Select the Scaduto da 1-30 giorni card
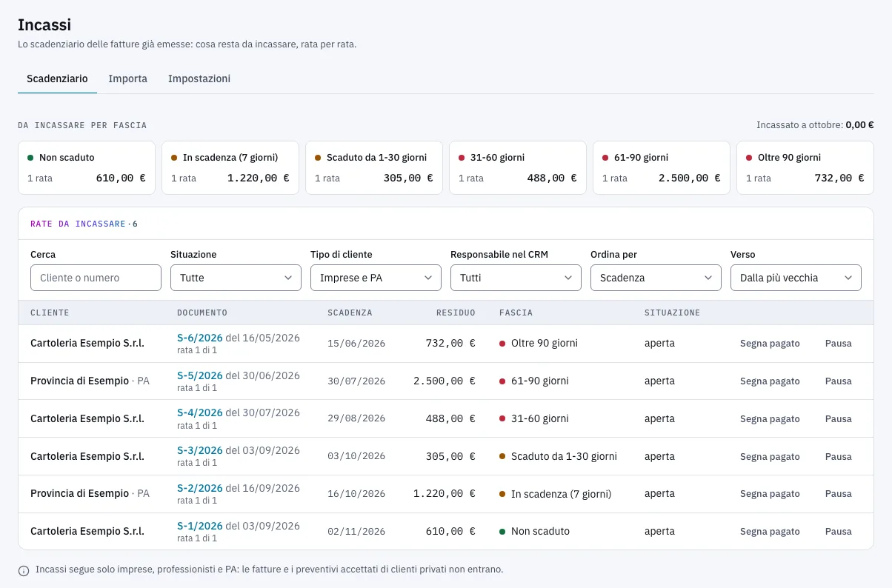Image resolution: width=892 pixels, height=588 pixels. tap(374, 168)
